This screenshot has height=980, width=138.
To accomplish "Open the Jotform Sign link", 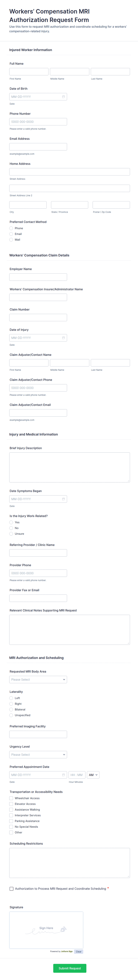I will (x=67, y=952).
